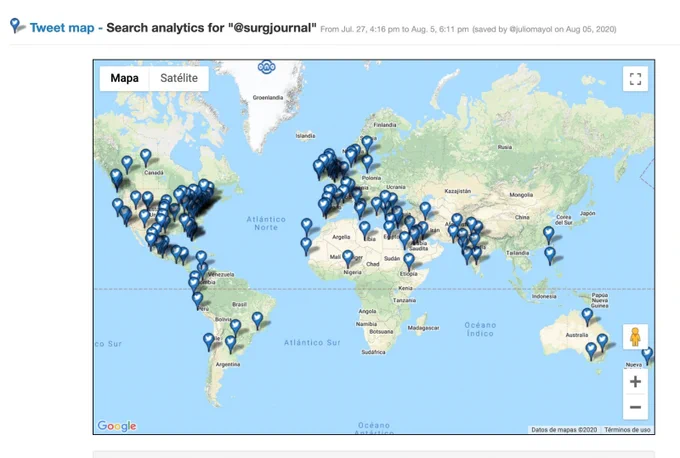Click the Indonesia map label
This screenshot has height=458, width=680.
click(x=544, y=296)
